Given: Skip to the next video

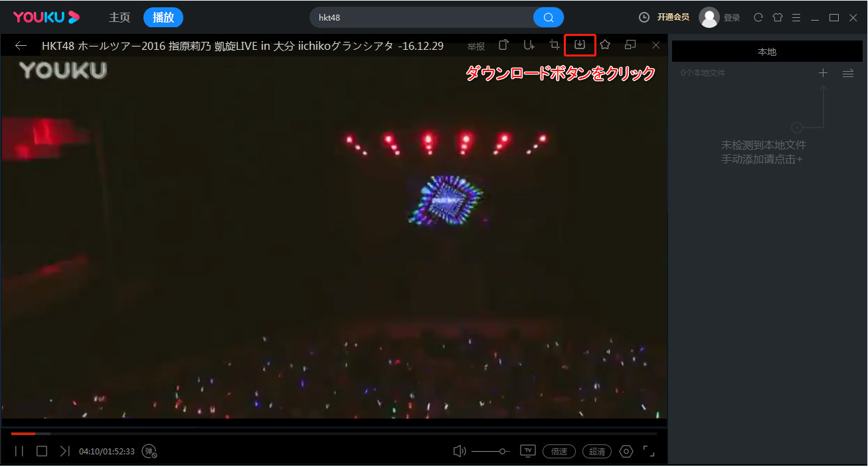Looking at the screenshot, I should [64, 451].
